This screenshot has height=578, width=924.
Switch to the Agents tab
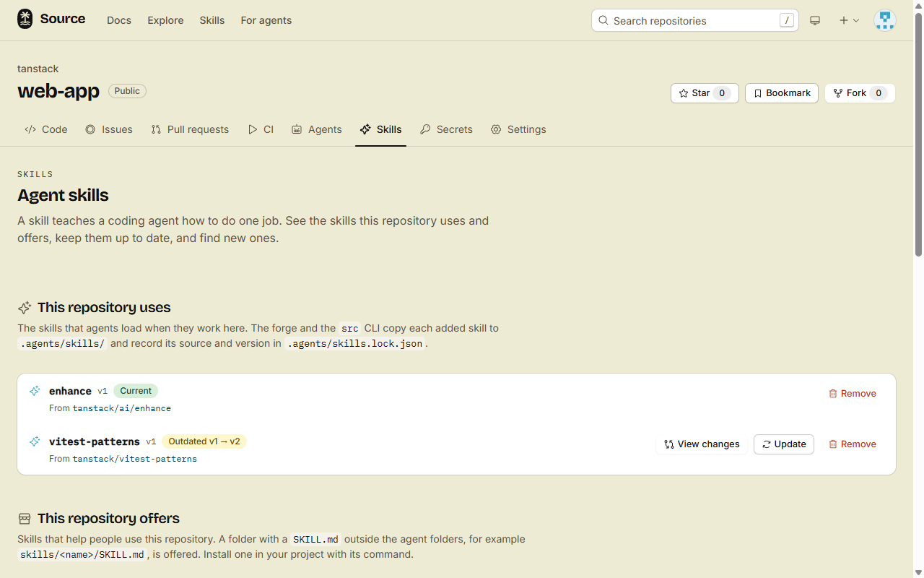coord(317,129)
